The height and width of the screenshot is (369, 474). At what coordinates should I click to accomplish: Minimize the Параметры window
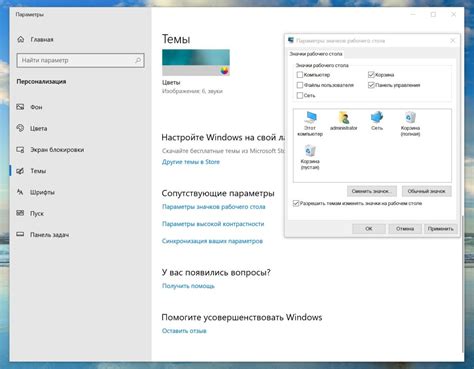[x=413, y=14]
